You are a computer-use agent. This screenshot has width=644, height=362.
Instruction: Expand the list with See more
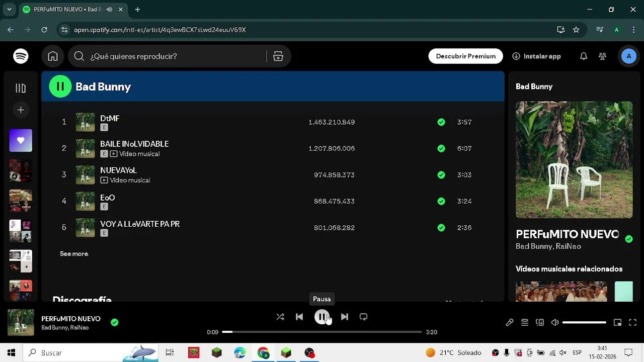pos(74,254)
